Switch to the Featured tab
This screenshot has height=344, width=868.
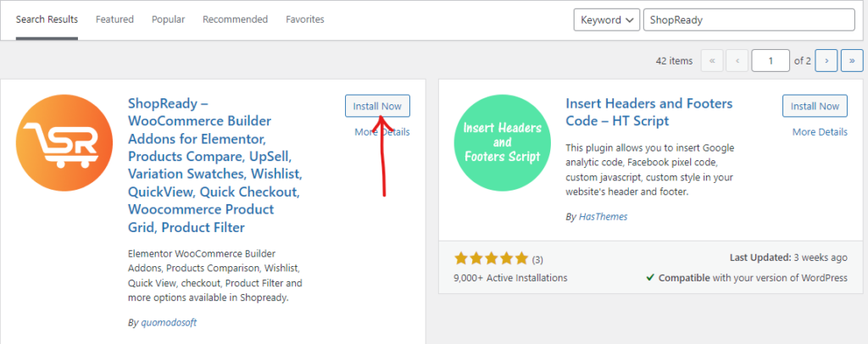click(114, 19)
